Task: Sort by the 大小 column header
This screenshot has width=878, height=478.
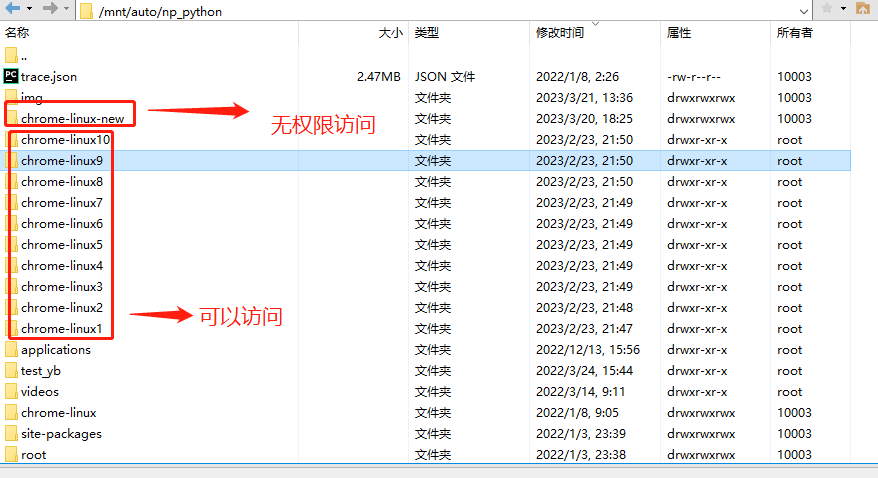Action: pyautogui.click(x=390, y=33)
